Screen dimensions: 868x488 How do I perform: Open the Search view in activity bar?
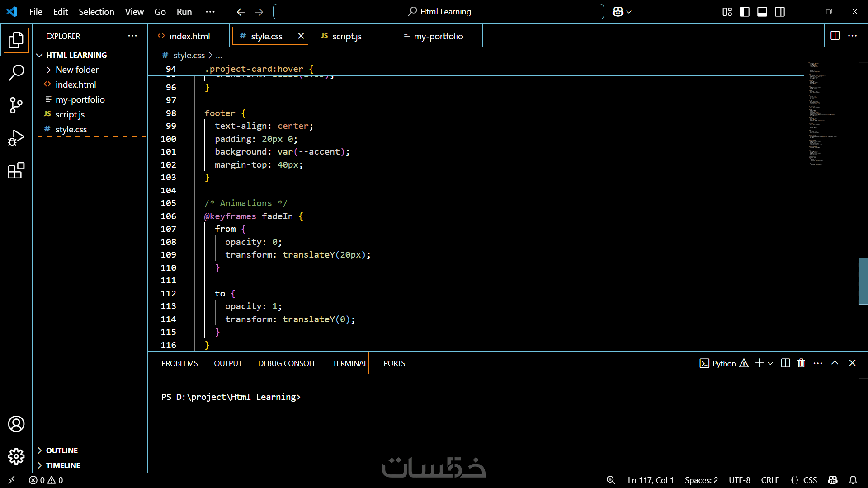[x=16, y=72]
